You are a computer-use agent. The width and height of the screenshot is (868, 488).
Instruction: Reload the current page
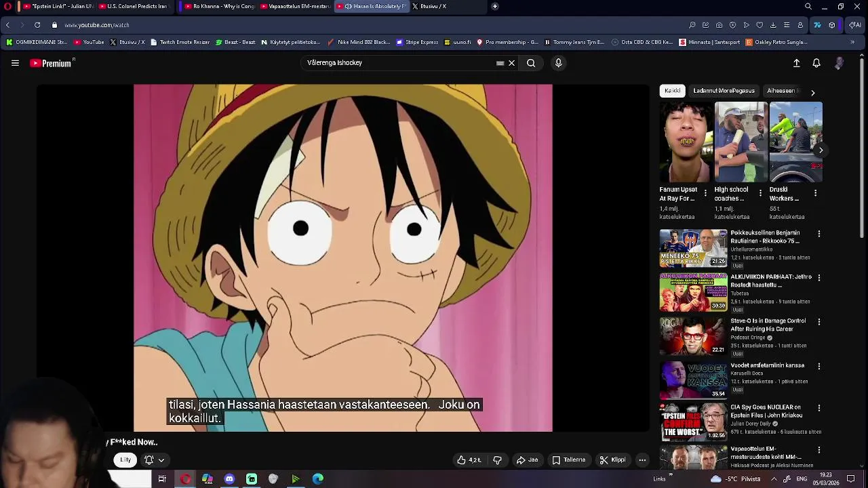pyautogui.click(x=37, y=25)
